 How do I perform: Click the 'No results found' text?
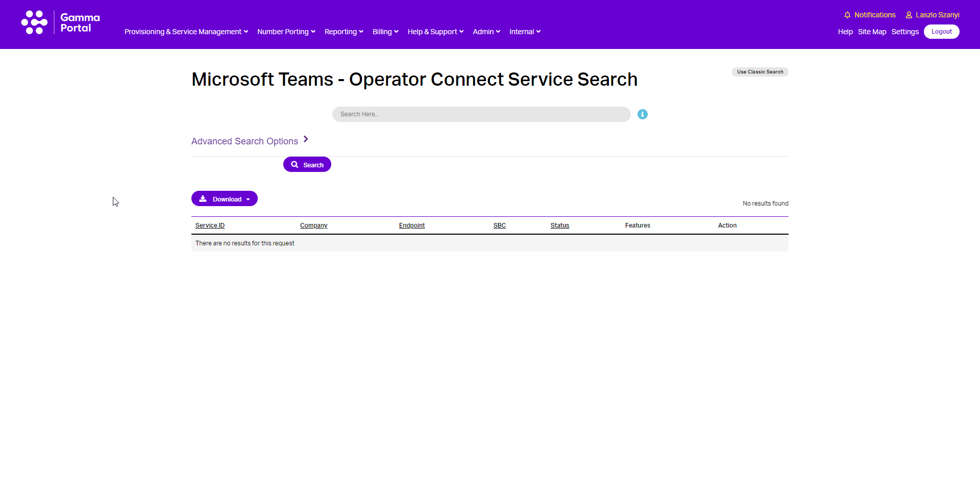(766, 204)
